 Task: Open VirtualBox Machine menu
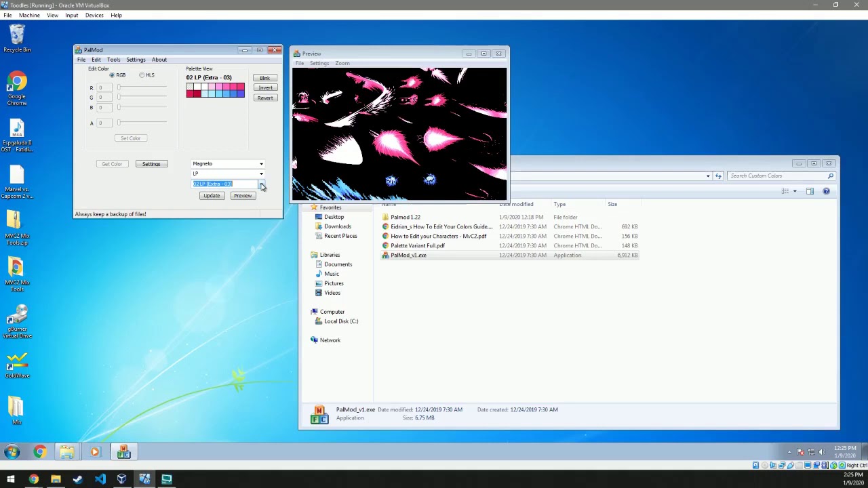(29, 15)
